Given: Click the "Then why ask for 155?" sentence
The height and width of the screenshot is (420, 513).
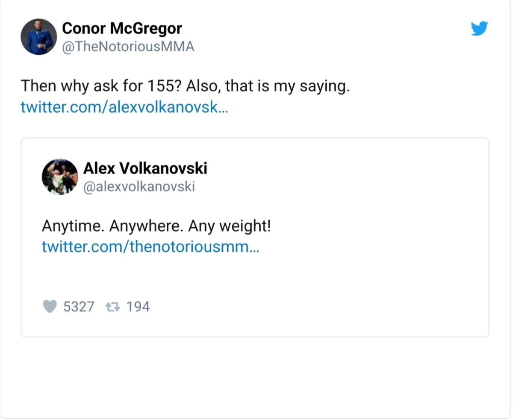Looking at the screenshot, I should (101, 87).
